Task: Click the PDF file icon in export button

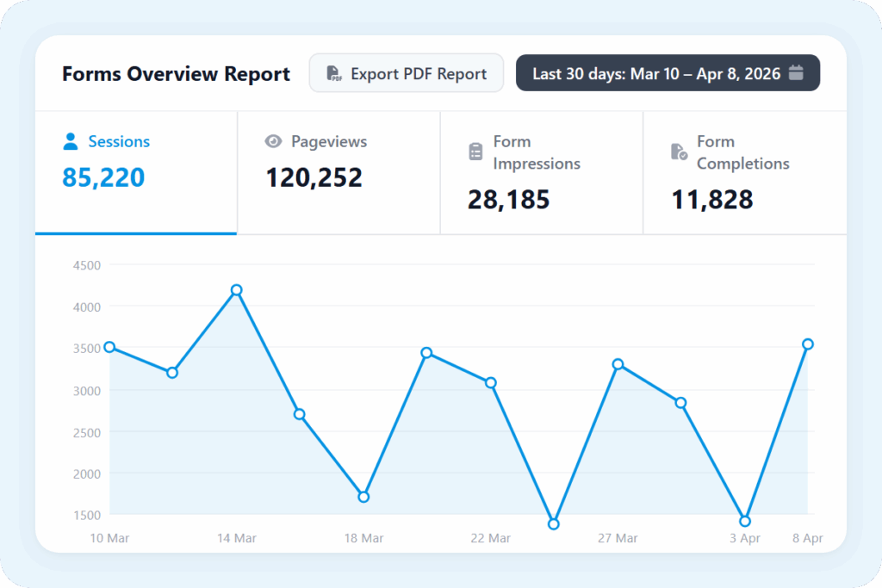Action: 333,74
